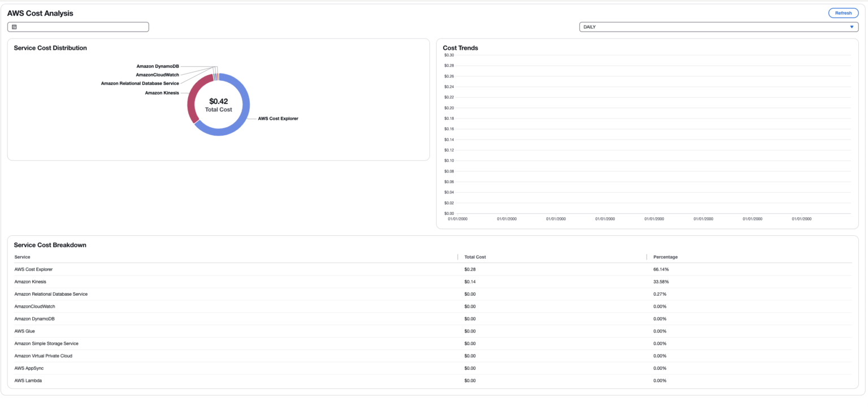
Task: Click the calendar icon in the date field
Action: pyautogui.click(x=14, y=27)
